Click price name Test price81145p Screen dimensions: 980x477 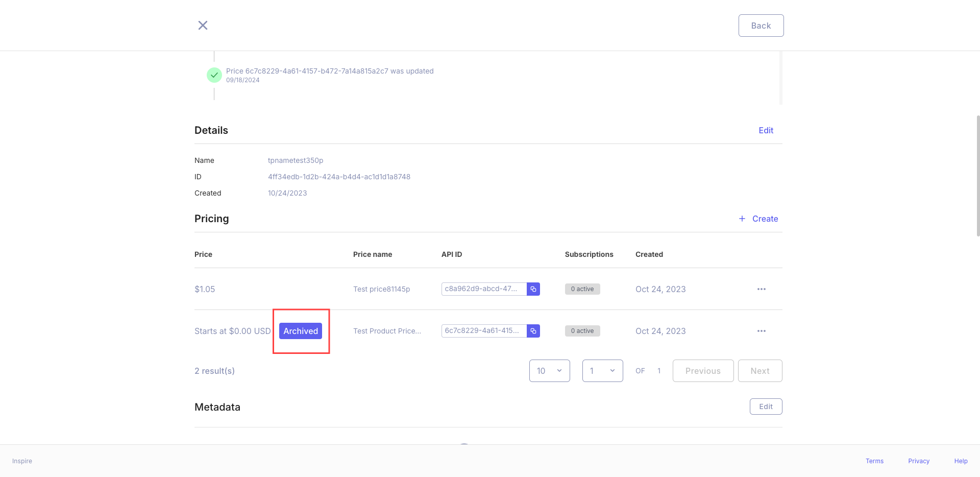pyautogui.click(x=381, y=289)
